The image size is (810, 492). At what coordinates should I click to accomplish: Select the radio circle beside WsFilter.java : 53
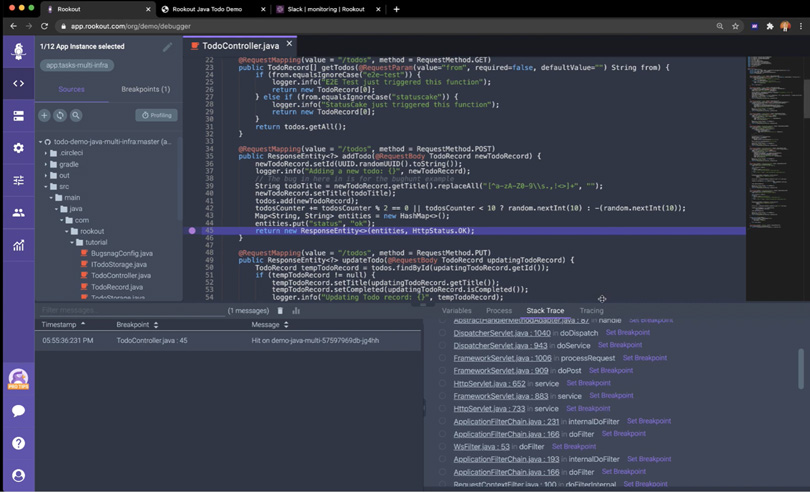442,447
